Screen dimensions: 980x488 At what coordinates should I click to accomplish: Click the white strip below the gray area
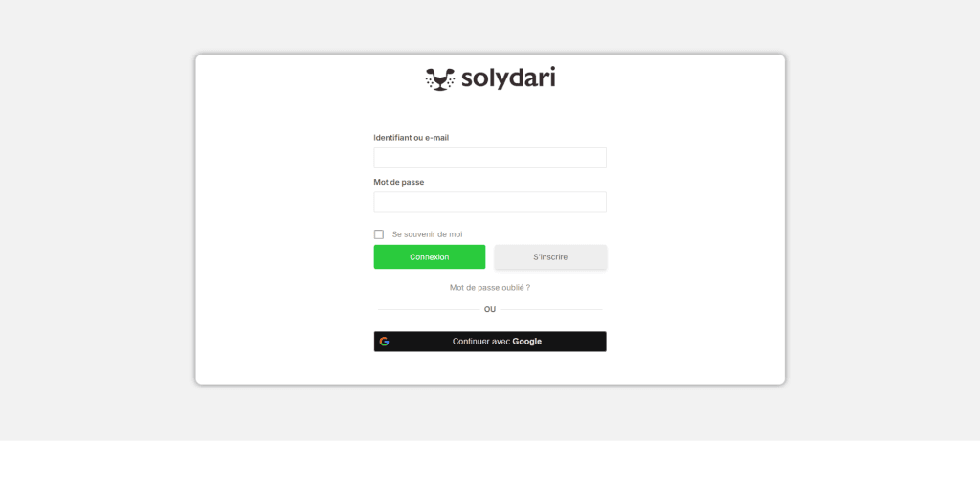pos(490,464)
